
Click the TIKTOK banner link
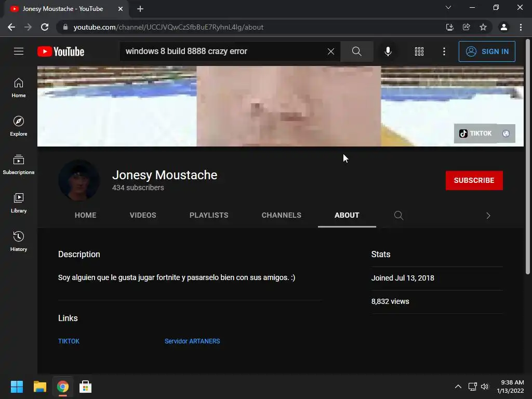[475, 134]
